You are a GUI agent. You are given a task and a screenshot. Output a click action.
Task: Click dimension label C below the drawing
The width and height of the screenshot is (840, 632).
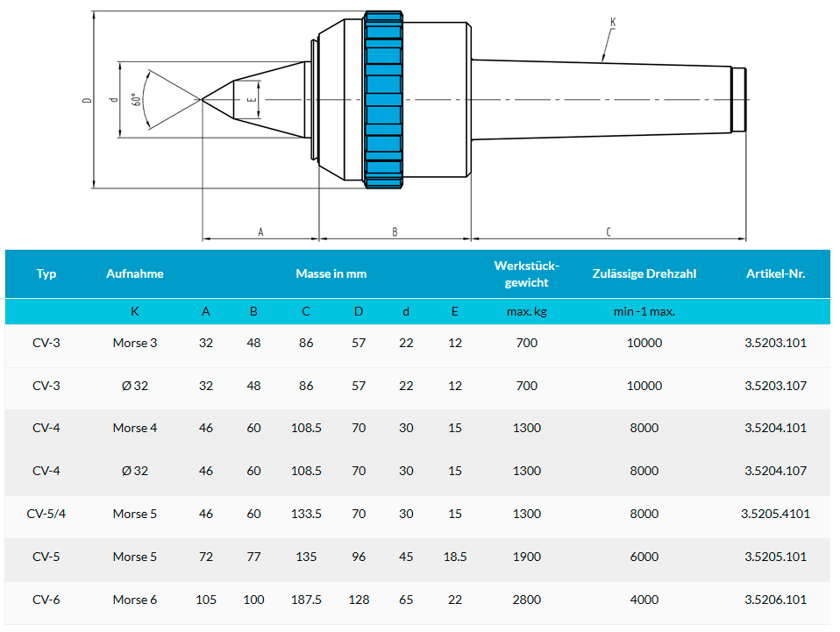pyautogui.click(x=608, y=232)
